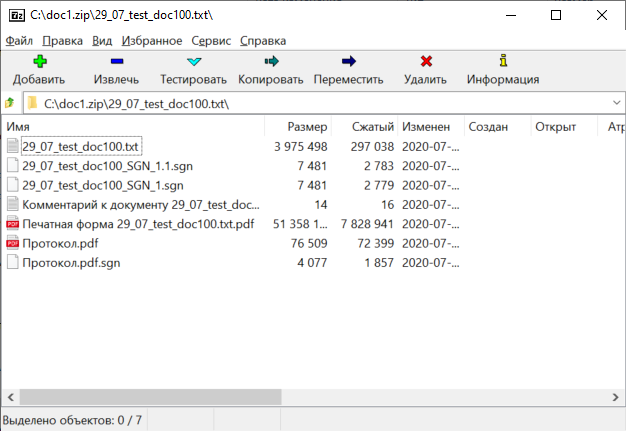Viewport: 626px width, 431px height.
Task: Click compressed size 1 857
Action: pos(379,263)
